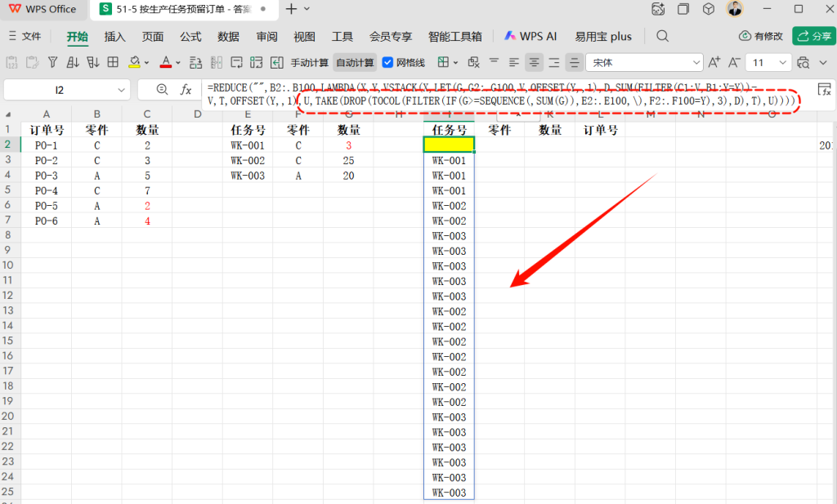The height and width of the screenshot is (504, 837).
Task: Expand the formula bar fx panel icon
Action: pyautogui.click(x=824, y=89)
